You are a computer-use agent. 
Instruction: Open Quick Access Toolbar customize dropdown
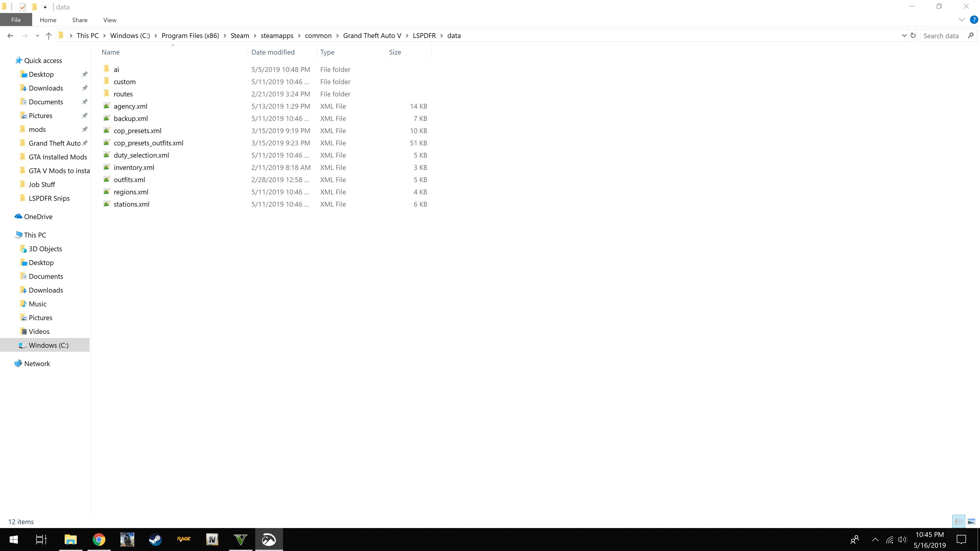click(x=45, y=7)
